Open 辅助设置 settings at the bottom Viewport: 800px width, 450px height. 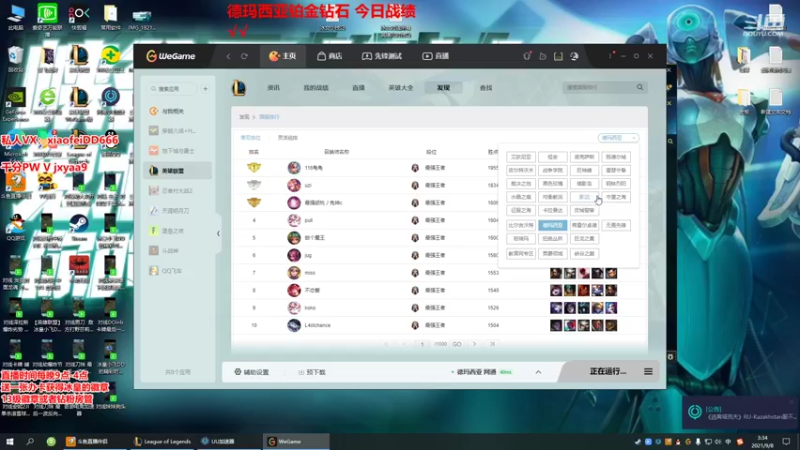tap(252, 372)
